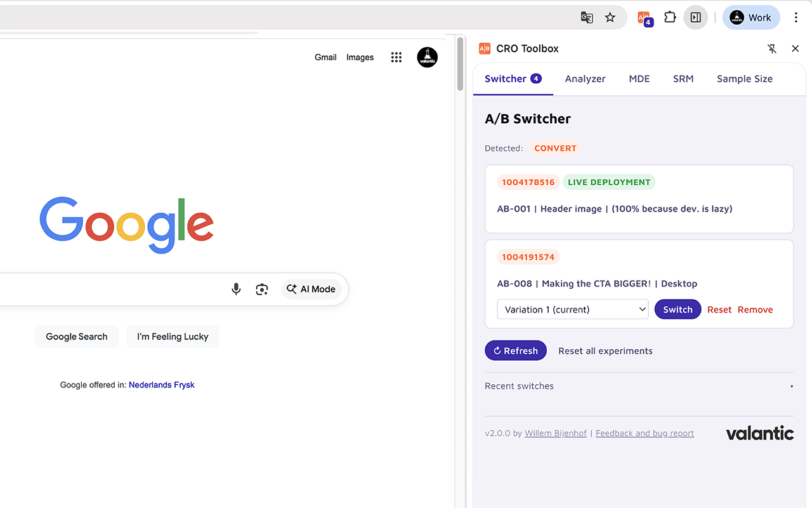This screenshot has height=508, width=812.
Task: Open the MDE tab
Action: (639, 79)
